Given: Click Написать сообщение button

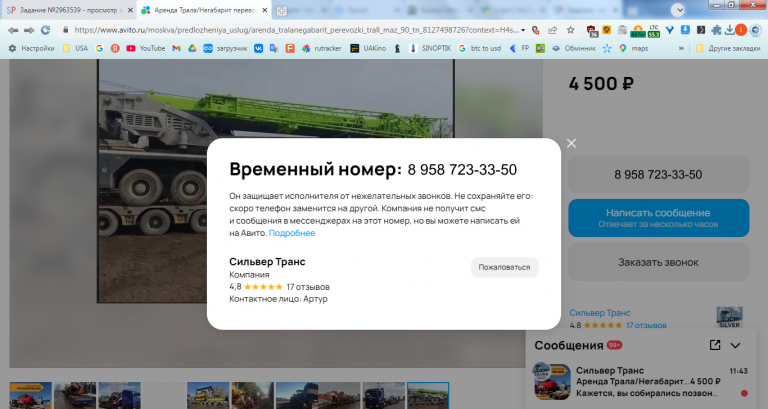Looking at the screenshot, I should (x=658, y=218).
